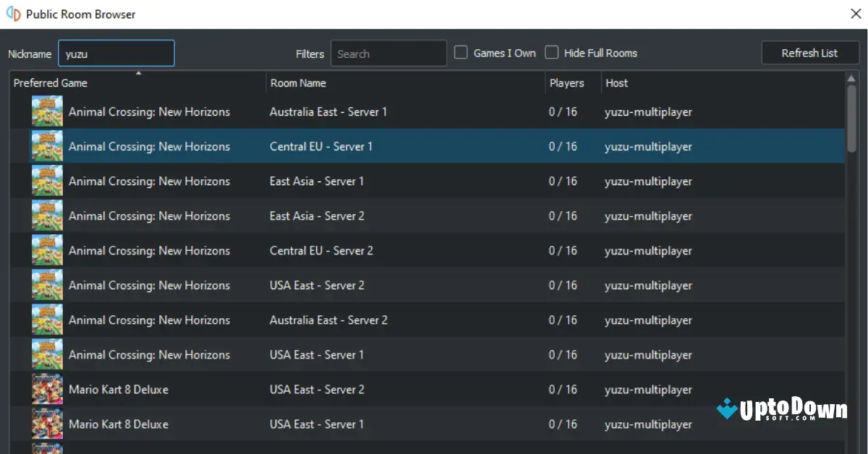Click the Animal Crossing icon on USA East - Server 1

47,354
